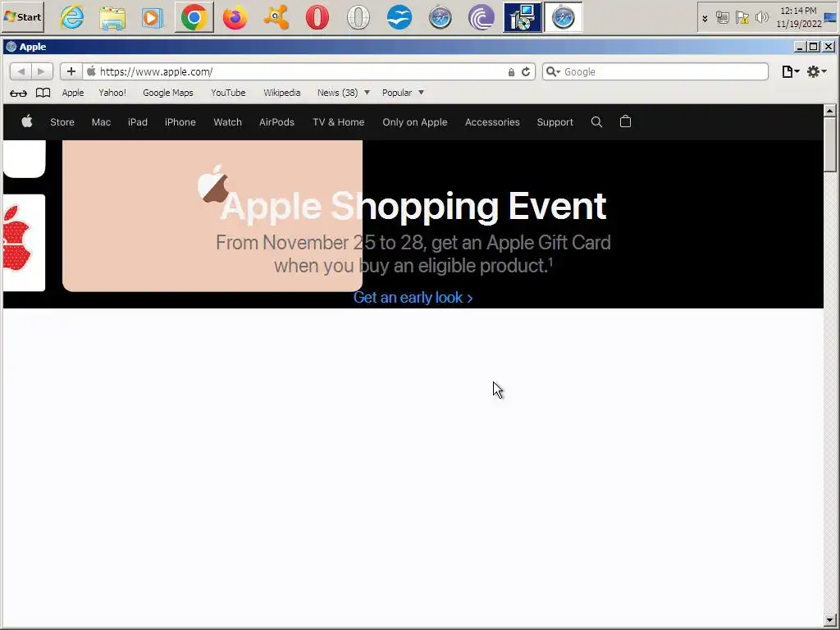Click the vertical scrollbar down arrow
The height and width of the screenshot is (630, 840).
830,620
